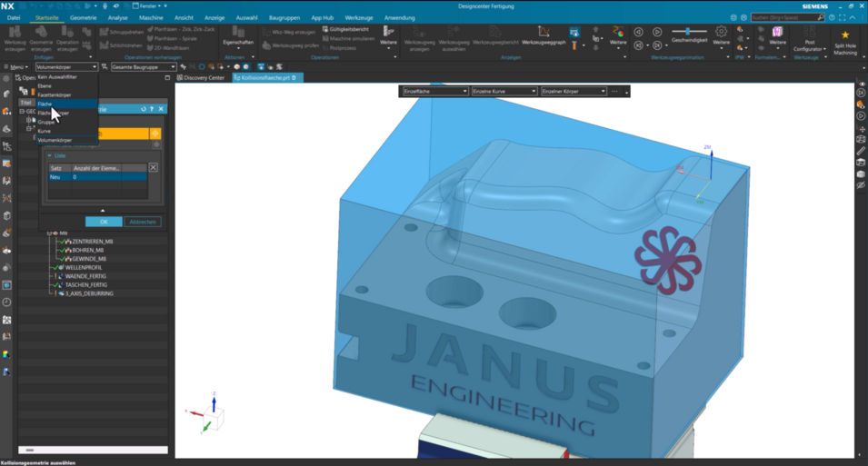Remove list entry with X button beside Liste
This screenshot has height=466, width=868.
pyautogui.click(x=154, y=167)
